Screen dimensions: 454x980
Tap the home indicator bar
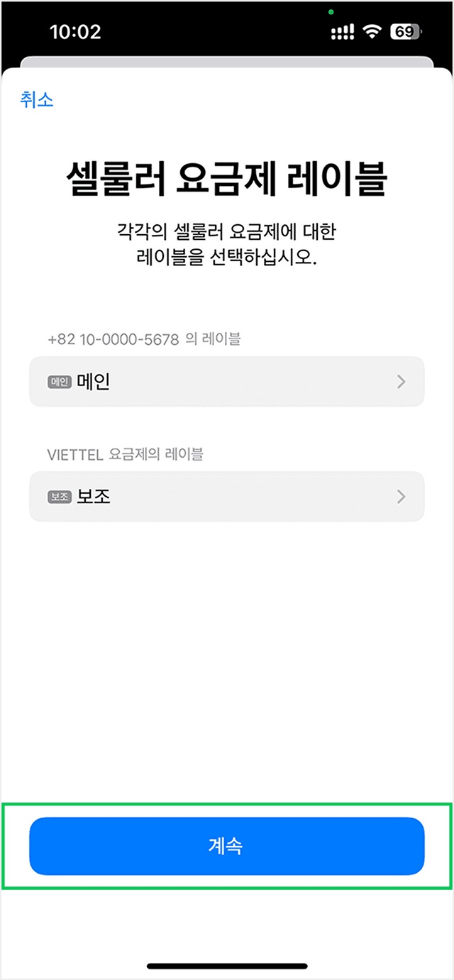pos(227,966)
